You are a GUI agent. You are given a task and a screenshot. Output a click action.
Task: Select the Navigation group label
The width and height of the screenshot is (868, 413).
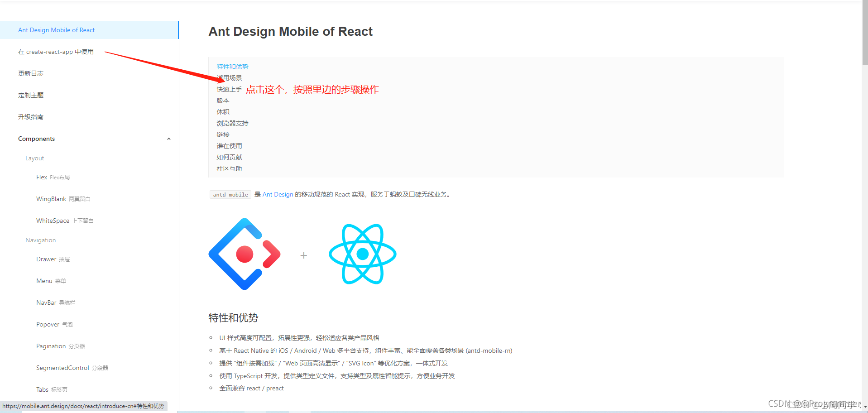point(40,240)
